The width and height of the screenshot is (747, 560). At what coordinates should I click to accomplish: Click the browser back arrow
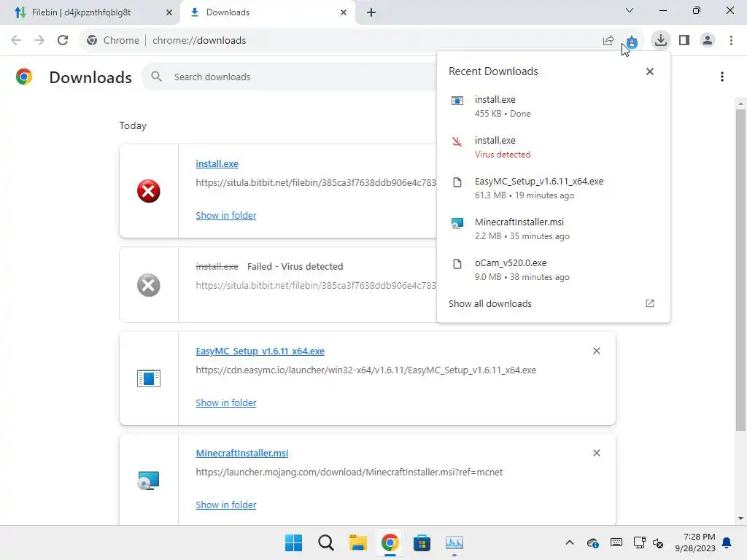point(16,40)
